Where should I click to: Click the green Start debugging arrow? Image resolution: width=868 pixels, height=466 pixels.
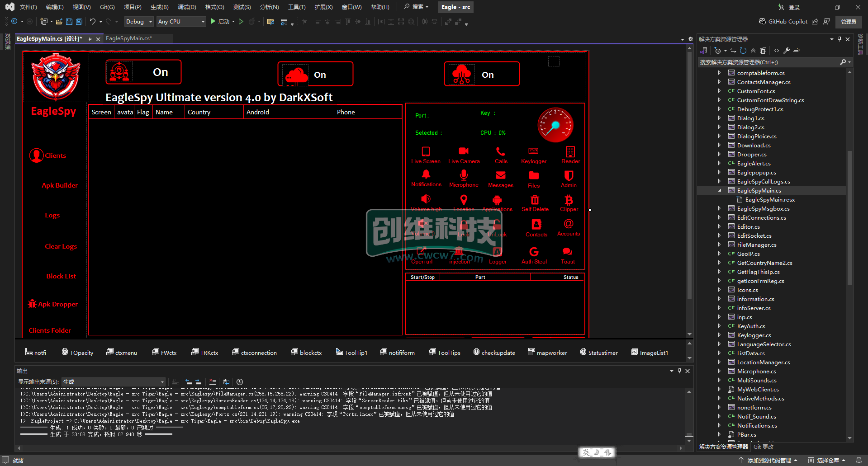[x=213, y=21]
